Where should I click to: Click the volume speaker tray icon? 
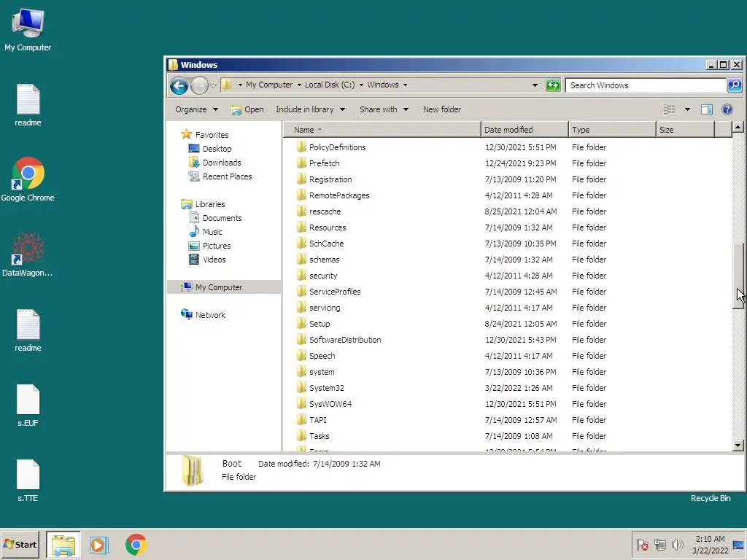677,544
